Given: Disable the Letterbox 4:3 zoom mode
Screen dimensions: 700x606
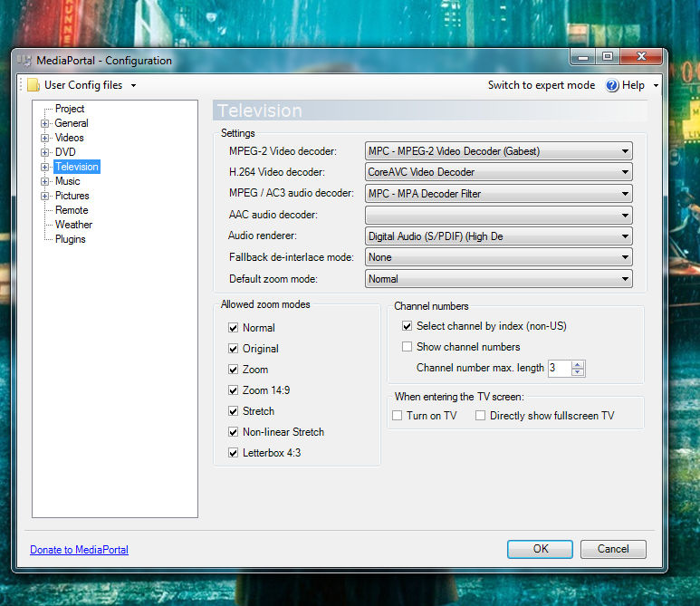Looking at the screenshot, I should coord(234,453).
